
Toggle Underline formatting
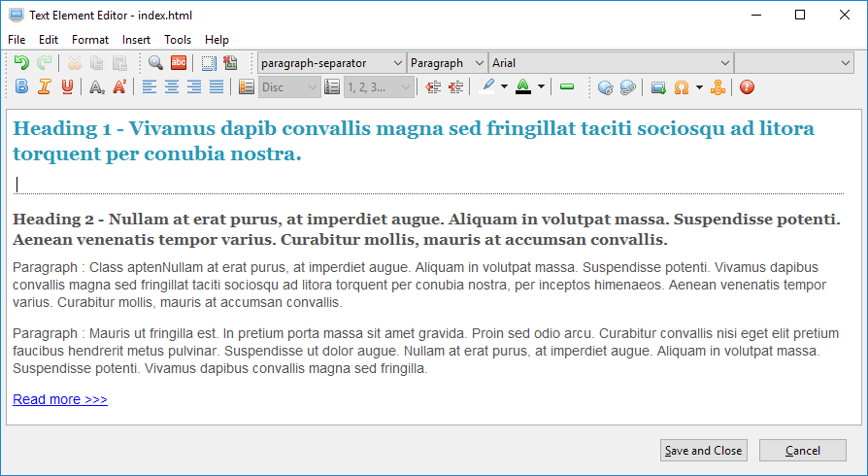click(x=67, y=87)
